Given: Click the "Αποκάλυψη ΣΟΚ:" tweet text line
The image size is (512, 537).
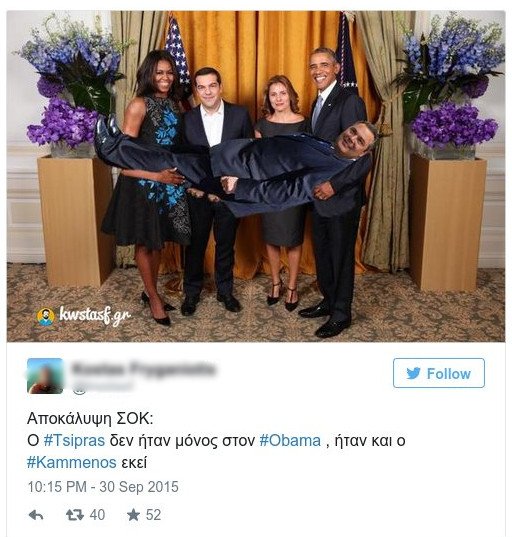Looking at the screenshot, I should (90, 419).
